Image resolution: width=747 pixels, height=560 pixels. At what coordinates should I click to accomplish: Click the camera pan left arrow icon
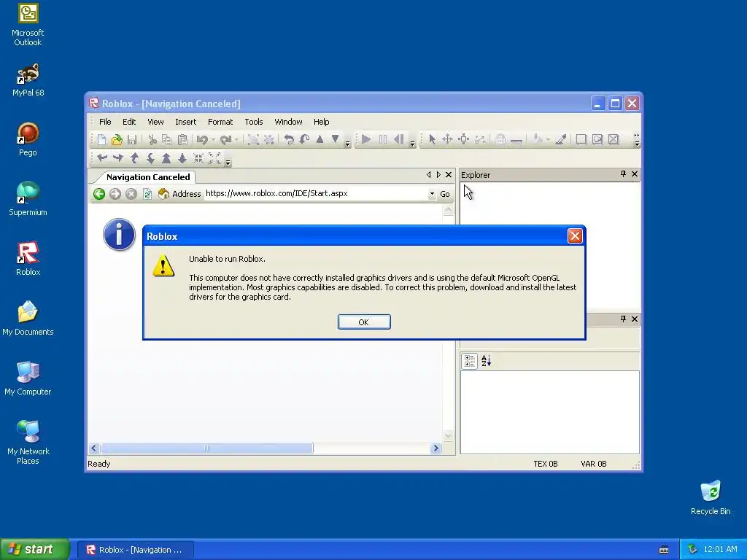pyautogui.click(x=102, y=158)
